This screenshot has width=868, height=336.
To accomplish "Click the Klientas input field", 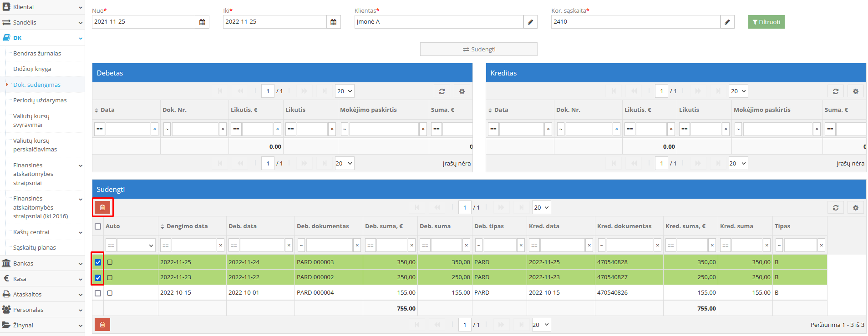I will pos(438,22).
